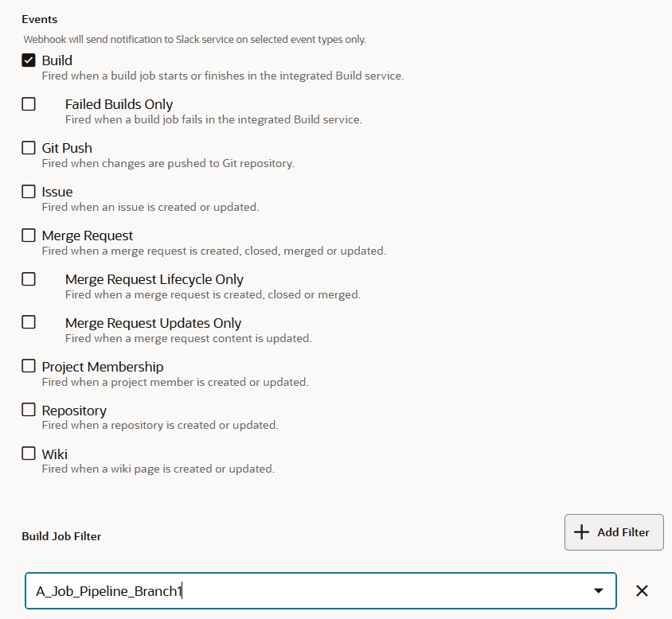The height and width of the screenshot is (619, 672).
Task: Click the Events section heading
Action: coord(40,19)
